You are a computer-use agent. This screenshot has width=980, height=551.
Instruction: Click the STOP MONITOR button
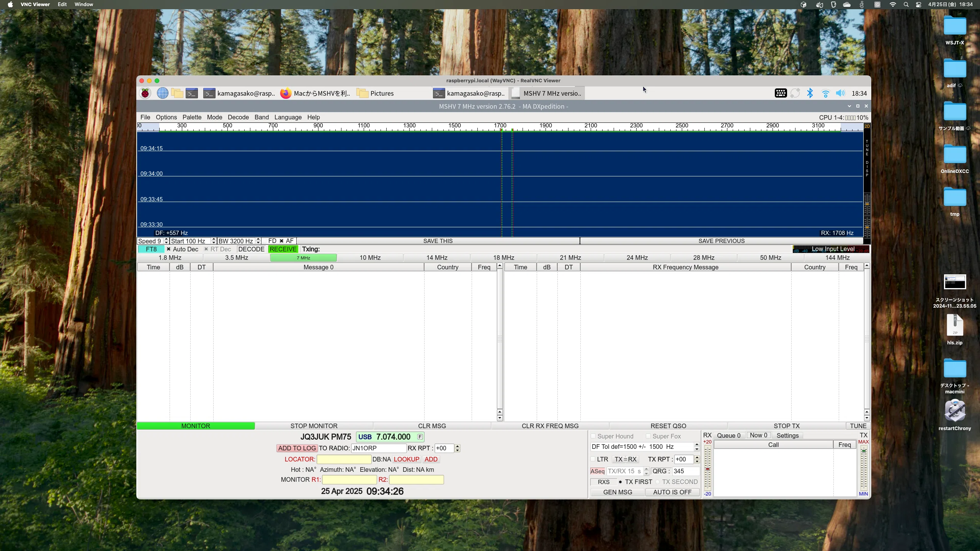tap(314, 426)
